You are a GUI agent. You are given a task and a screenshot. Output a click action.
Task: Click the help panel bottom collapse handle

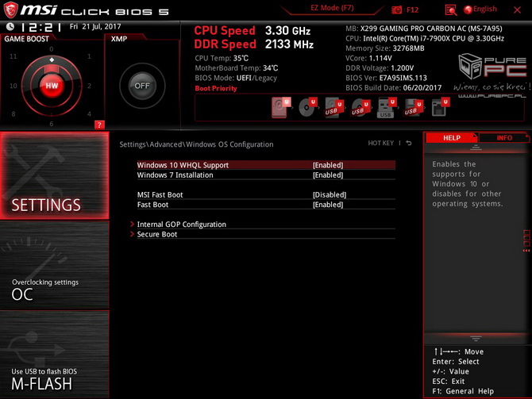coord(476,339)
